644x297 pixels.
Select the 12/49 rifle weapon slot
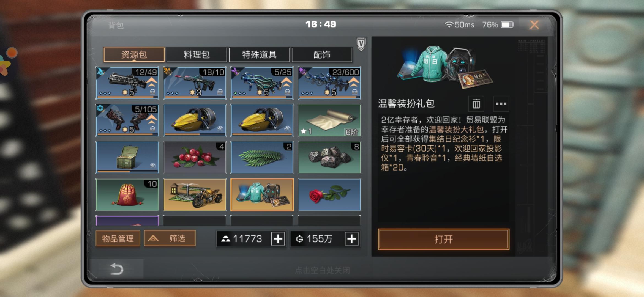127,83
